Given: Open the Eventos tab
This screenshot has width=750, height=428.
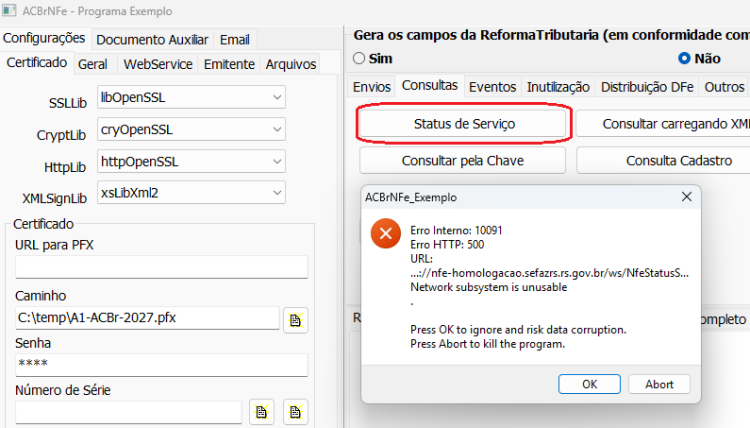Looking at the screenshot, I should click(x=492, y=87).
